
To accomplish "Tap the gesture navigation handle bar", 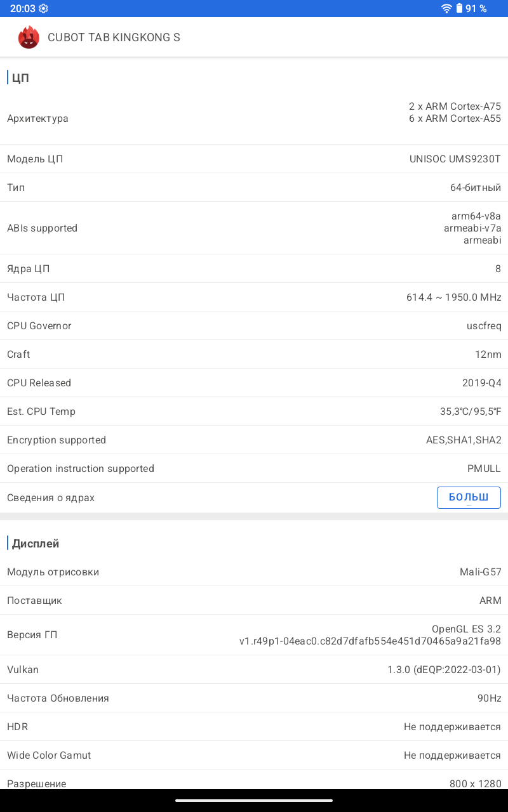I will pyautogui.click(x=254, y=800).
